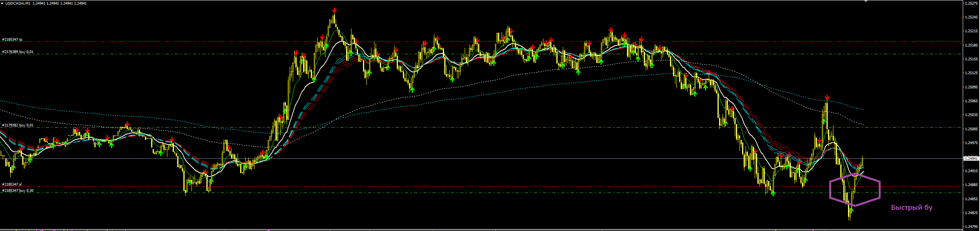Click price scale label 1.24915
Screen dimensions: 980x231
[971, 171]
